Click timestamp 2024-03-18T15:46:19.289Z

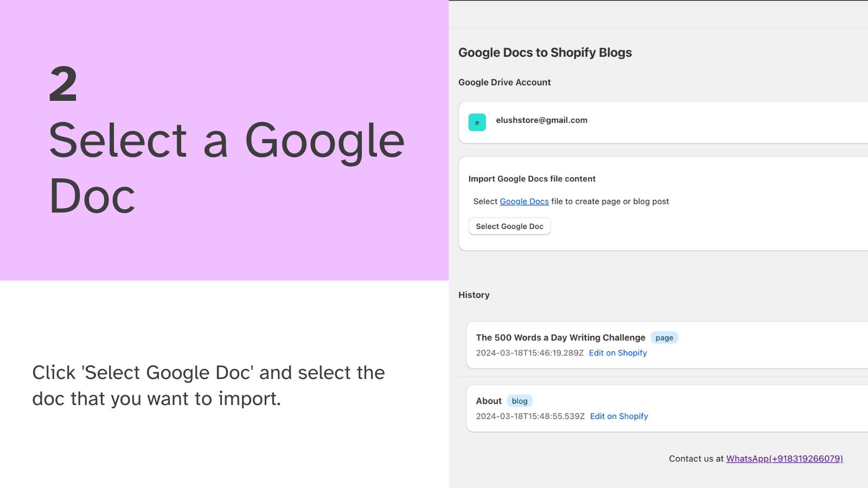(x=529, y=353)
